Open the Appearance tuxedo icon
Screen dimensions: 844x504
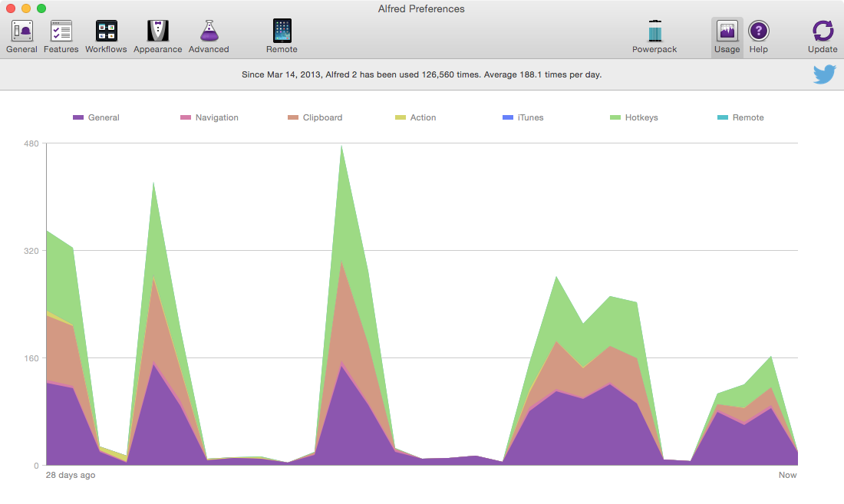click(x=158, y=31)
